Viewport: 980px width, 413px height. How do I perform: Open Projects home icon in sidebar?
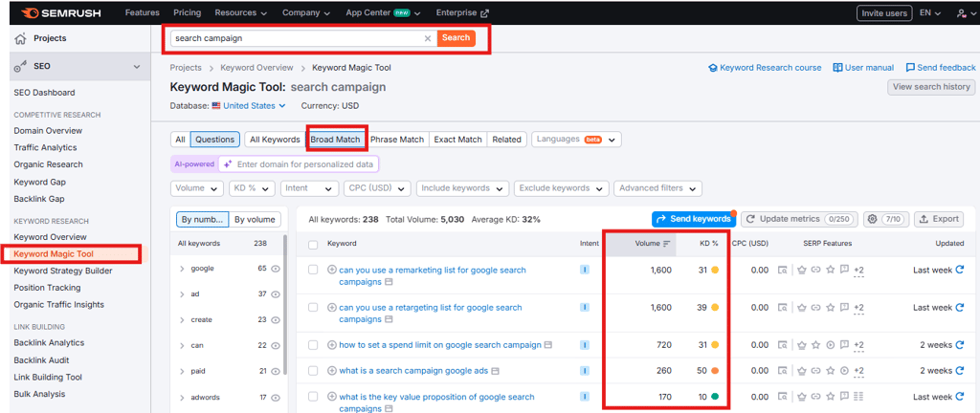[19, 38]
